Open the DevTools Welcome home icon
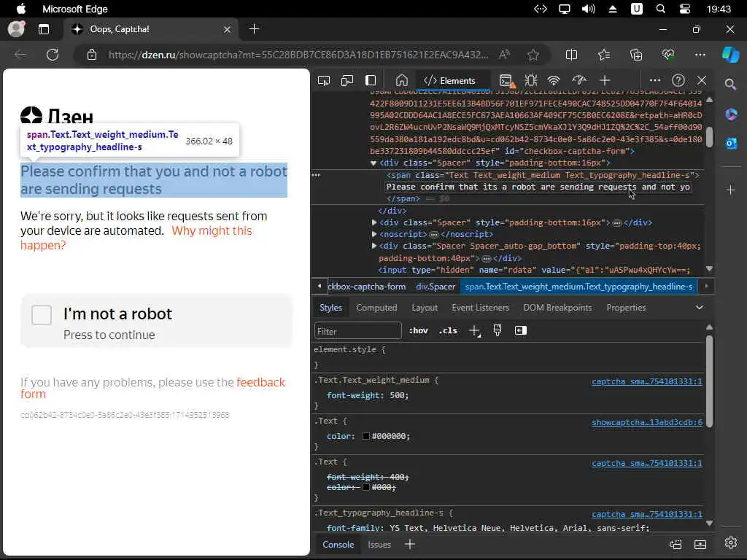Viewport: 747px width, 560px height. [402, 80]
